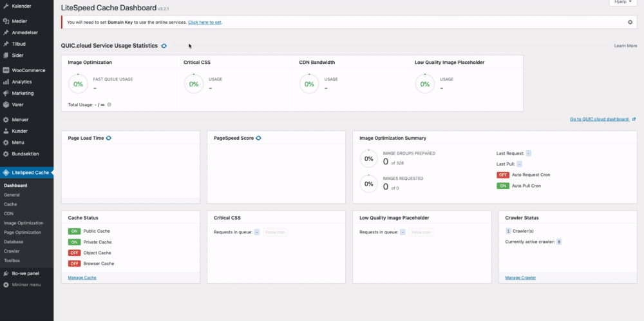Click the Bundsektion gear icon
This screenshot has height=321, width=644.
[6, 154]
